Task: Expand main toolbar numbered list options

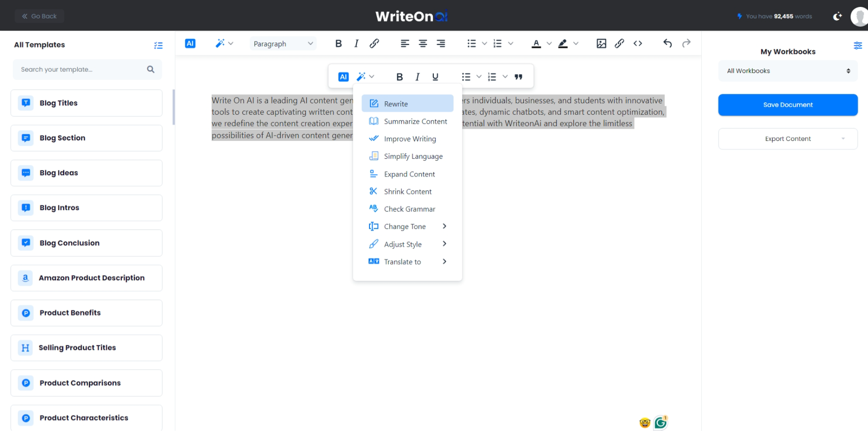Action: click(511, 43)
